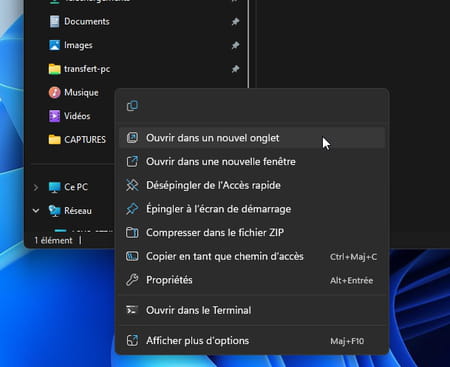The height and width of the screenshot is (367, 450).
Task: Click the Documents folder icon
Action: (x=54, y=21)
